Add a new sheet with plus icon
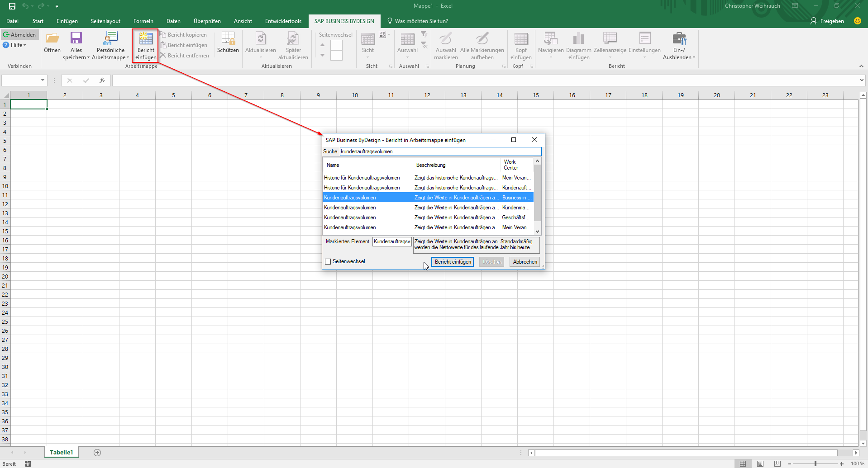The image size is (868, 468). 97,453
